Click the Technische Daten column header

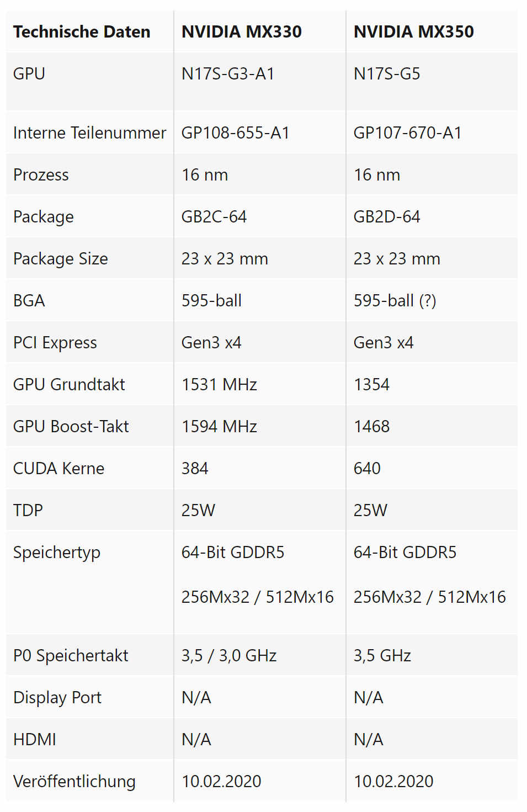coord(82,32)
